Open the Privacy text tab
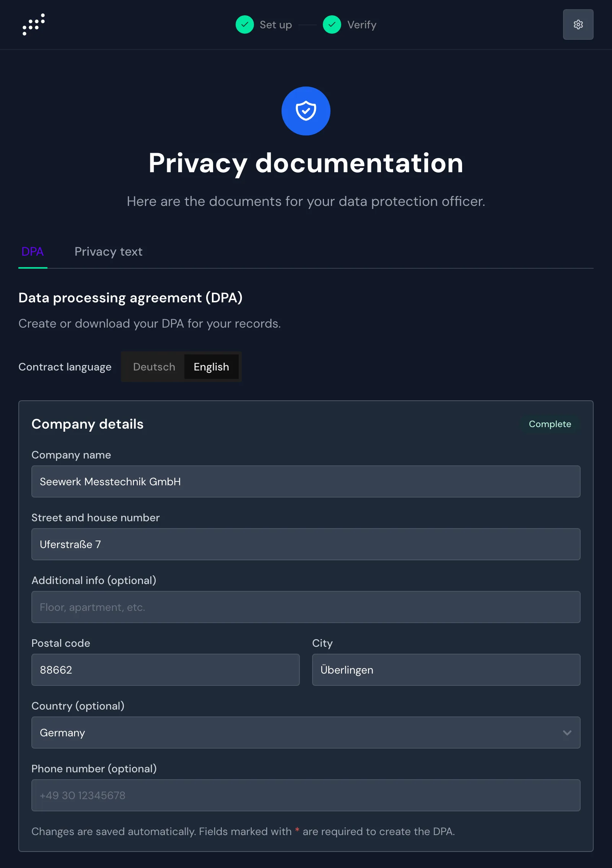The width and height of the screenshot is (612, 868). click(x=108, y=251)
